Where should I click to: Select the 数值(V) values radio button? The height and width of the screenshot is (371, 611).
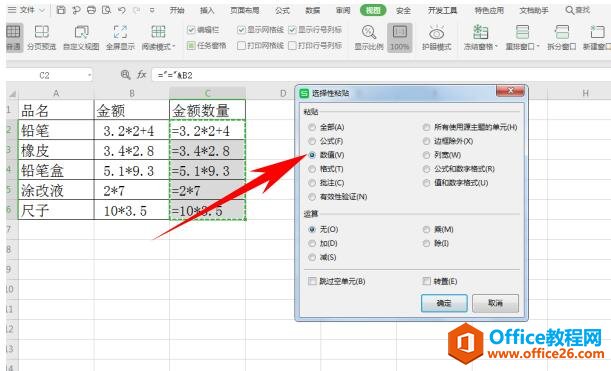(312, 155)
